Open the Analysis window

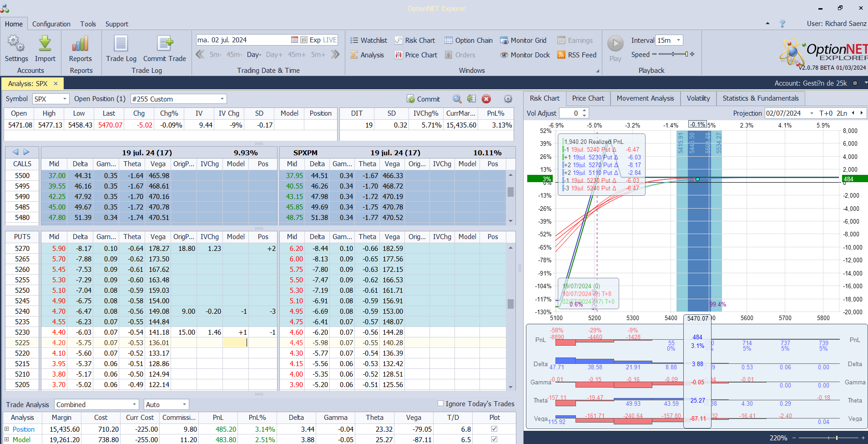(x=367, y=55)
